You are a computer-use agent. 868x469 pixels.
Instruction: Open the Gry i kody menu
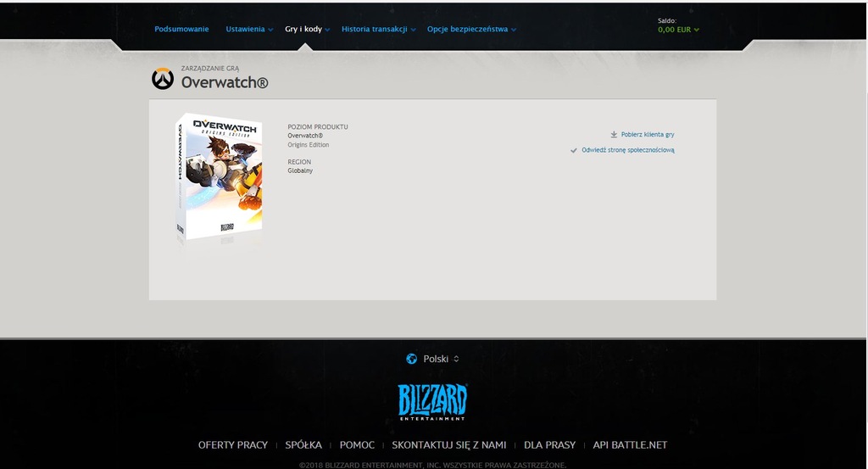point(303,30)
